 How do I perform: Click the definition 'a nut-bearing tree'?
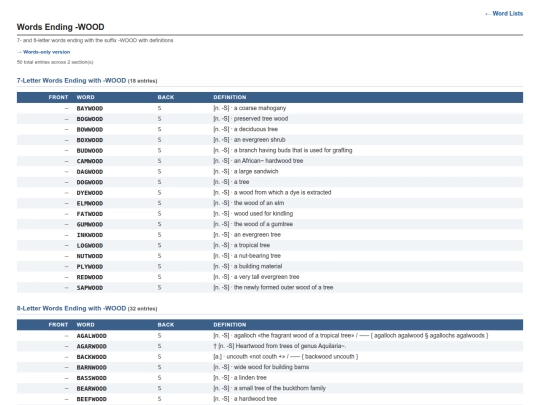[x=257, y=256]
